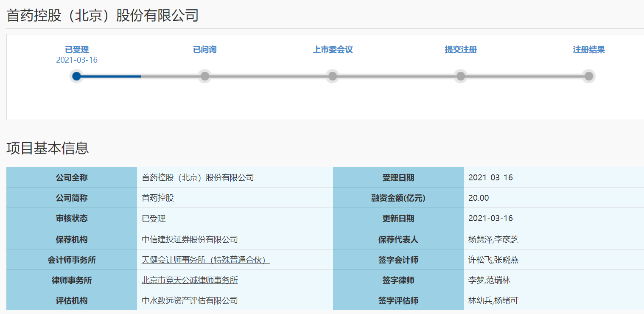Click the 杨慧泽,李彦芝 sponsor representatives value
Image resolution: width=644 pixels, height=314 pixels.
[x=493, y=239]
